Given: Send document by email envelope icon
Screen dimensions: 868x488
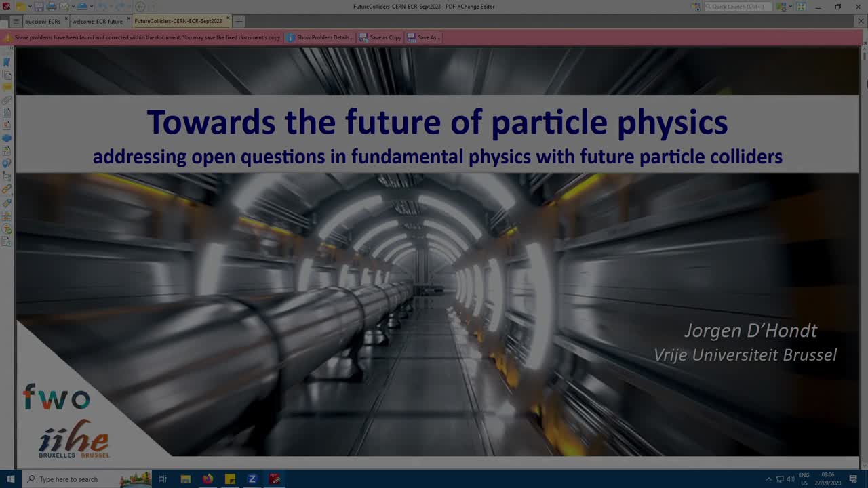Looking at the screenshot, I should (64, 7).
